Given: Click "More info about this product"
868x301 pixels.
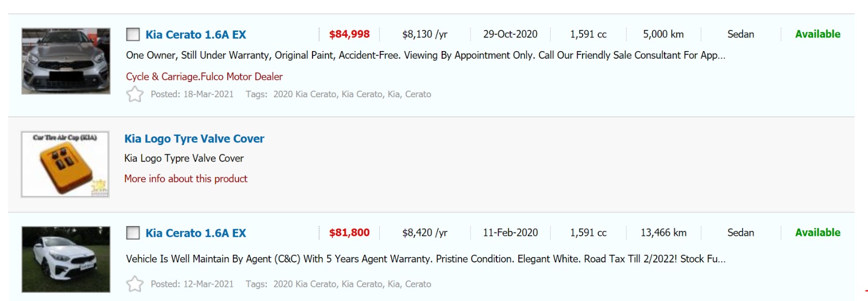Looking at the screenshot, I should [186, 179].
